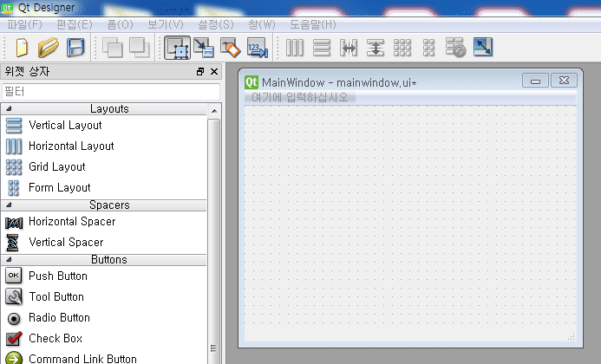Apply horizontal splitter layout from toolbar

(349, 48)
